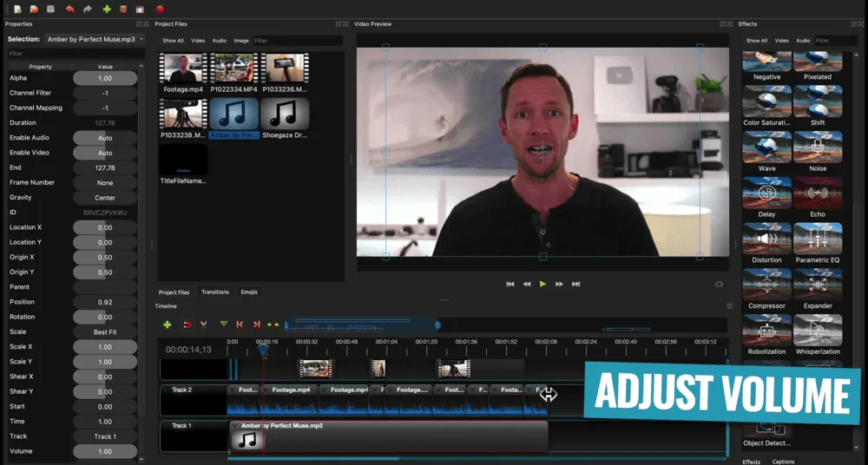This screenshot has width=868, height=465.
Task: Click the Undo arrow icon
Action: tap(69, 9)
